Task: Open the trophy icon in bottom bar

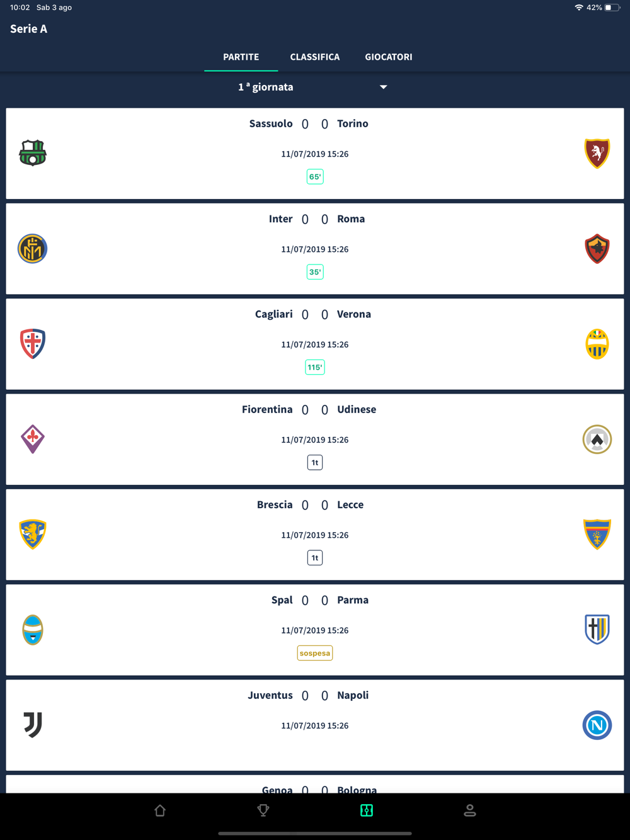Action: click(263, 810)
